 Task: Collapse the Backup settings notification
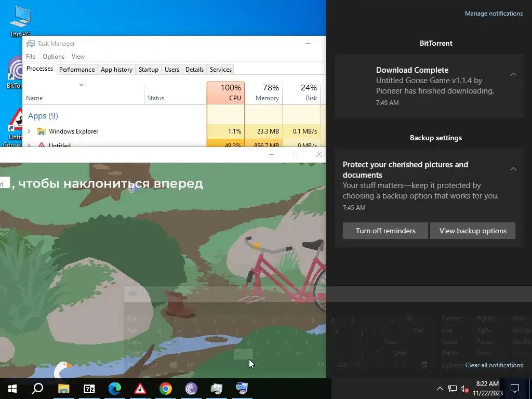coord(513,169)
